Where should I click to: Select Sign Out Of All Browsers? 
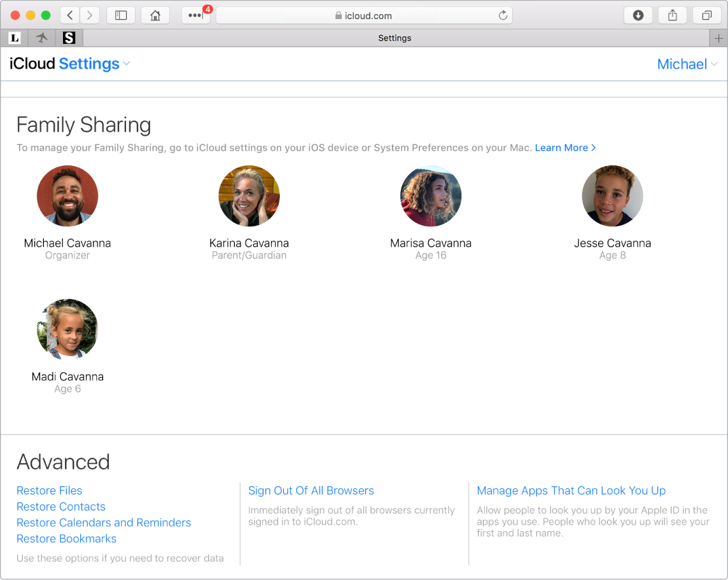[311, 490]
